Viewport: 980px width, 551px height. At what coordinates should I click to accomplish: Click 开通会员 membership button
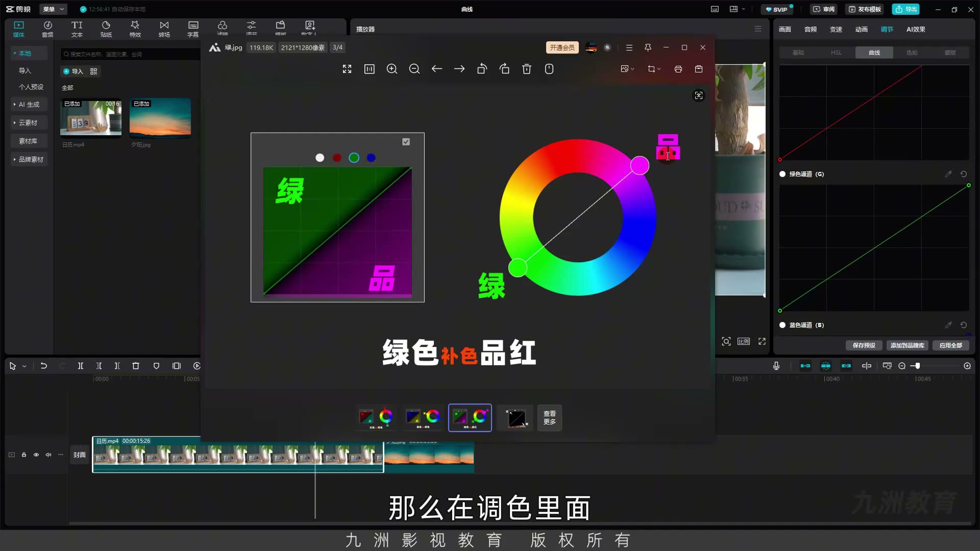tap(562, 47)
